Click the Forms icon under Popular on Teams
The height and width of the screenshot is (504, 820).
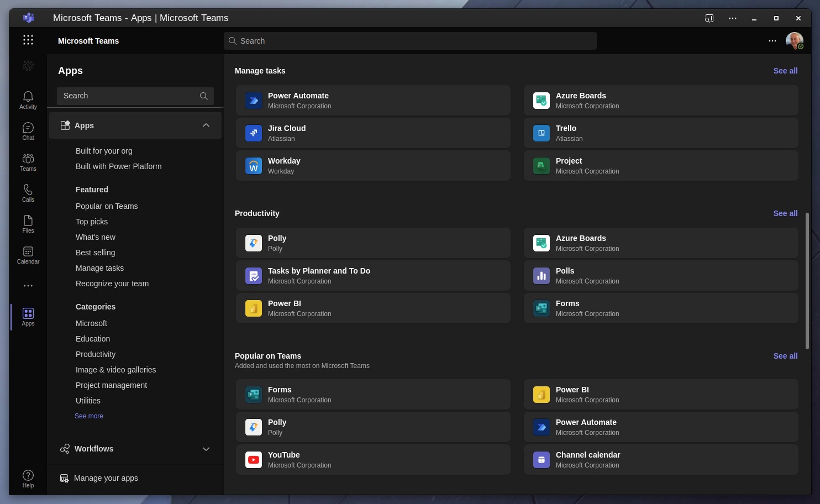point(254,395)
